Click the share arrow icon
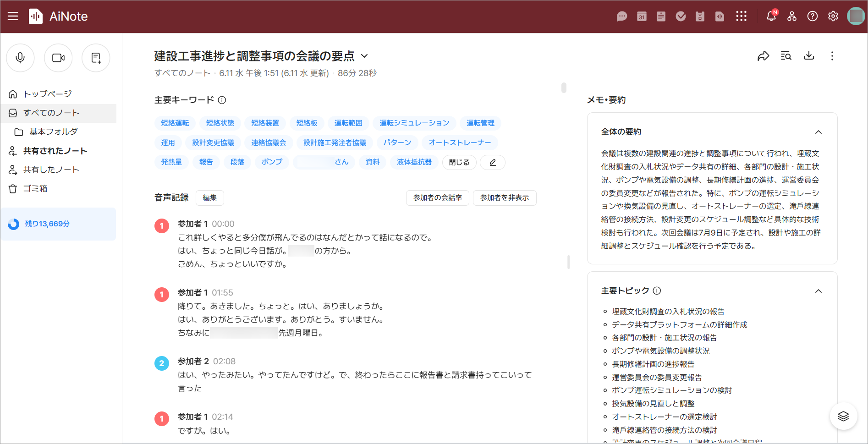This screenshot has height=444, width=868. tap(763, 56)
